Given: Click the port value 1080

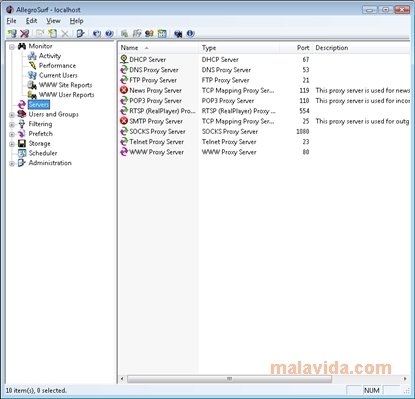Looking at the screenshot, I should point(303,132).
